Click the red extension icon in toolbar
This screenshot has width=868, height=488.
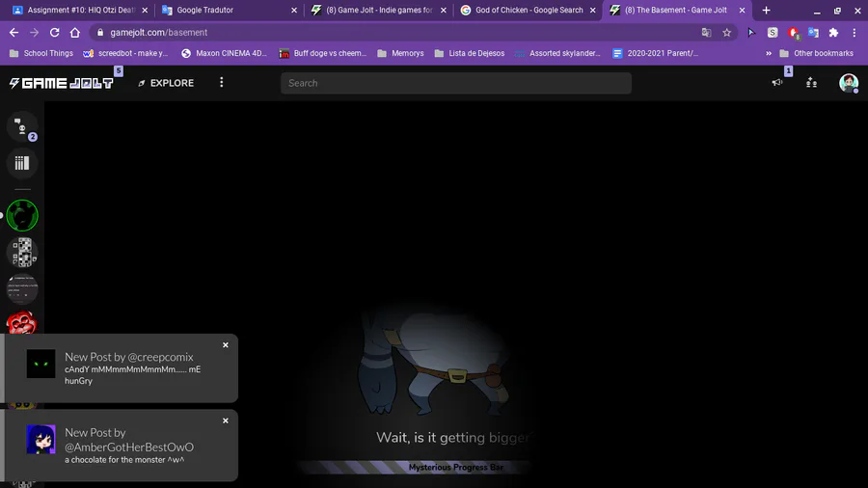[x=794, y=33]
